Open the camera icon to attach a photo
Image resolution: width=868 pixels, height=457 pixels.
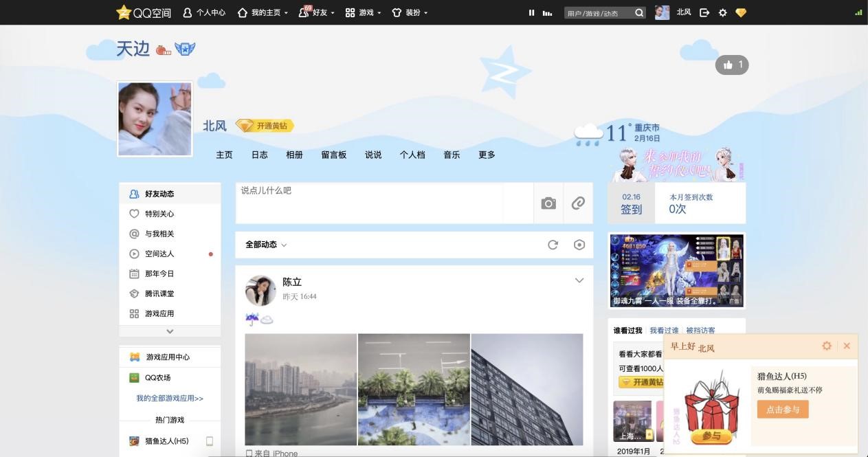548,203
